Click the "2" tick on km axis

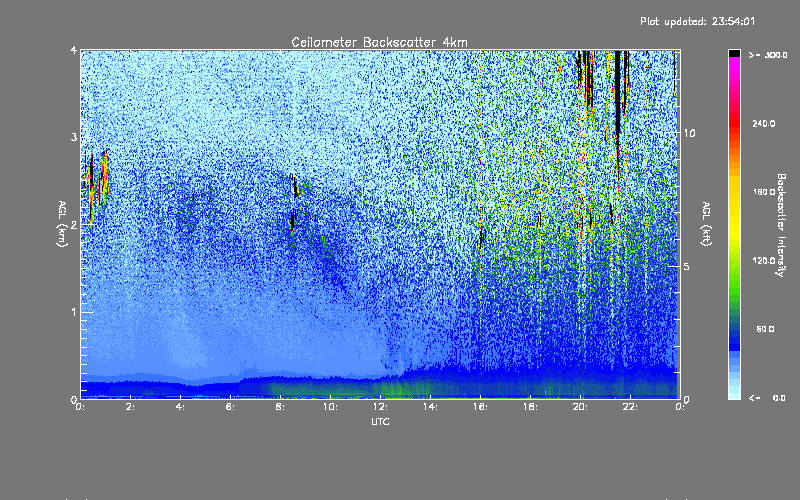(74, 225)
